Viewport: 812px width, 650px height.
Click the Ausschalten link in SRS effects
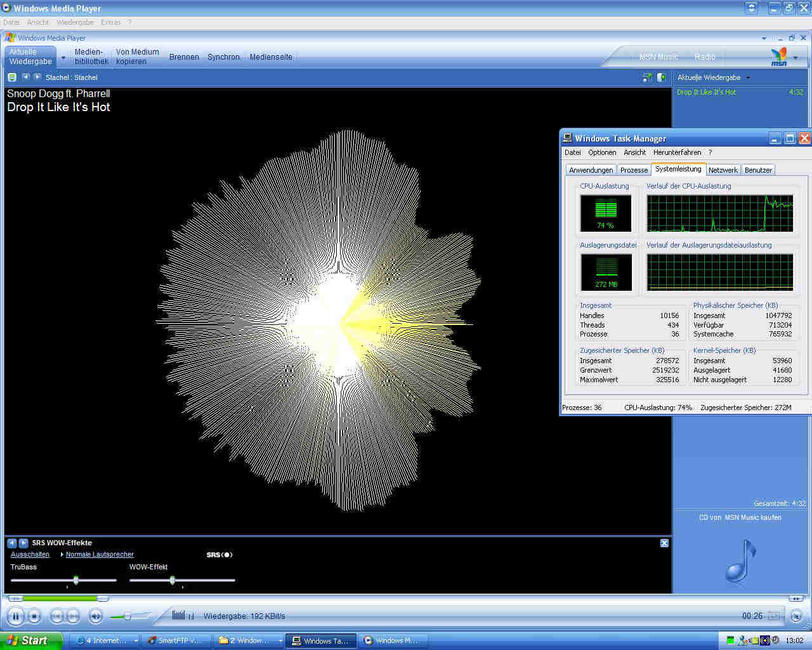tap(30, 554)
